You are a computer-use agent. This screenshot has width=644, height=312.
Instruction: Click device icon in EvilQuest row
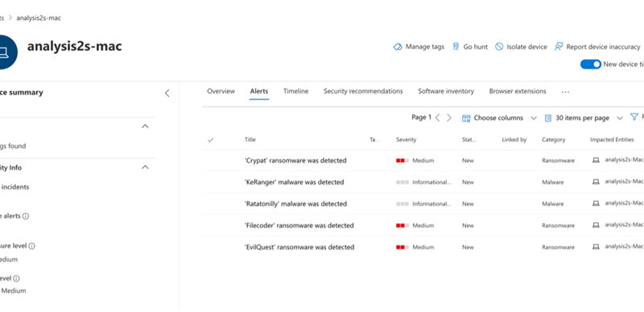596,247
